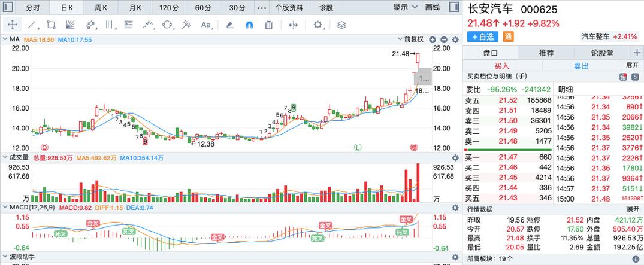This screenshot has height=265, width=644.
Task: Open 波段助手 panel settings gear
Action: pos(455,257)
